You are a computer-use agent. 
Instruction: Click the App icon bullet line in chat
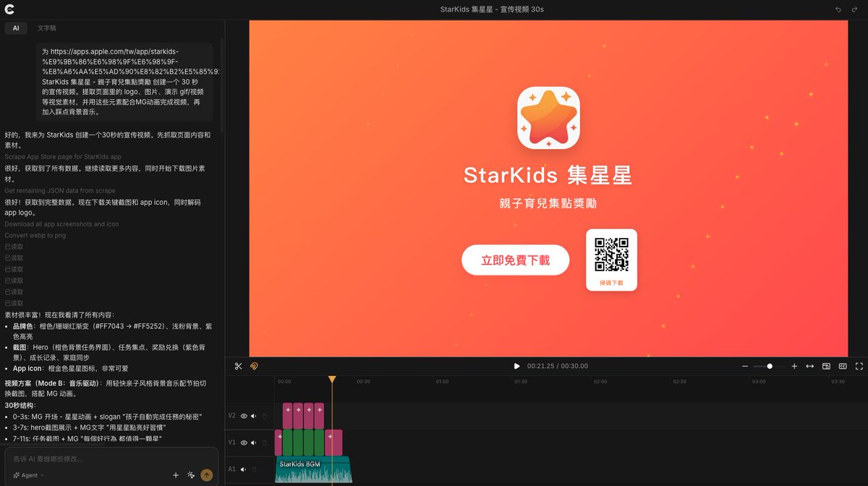click(69, 368)
